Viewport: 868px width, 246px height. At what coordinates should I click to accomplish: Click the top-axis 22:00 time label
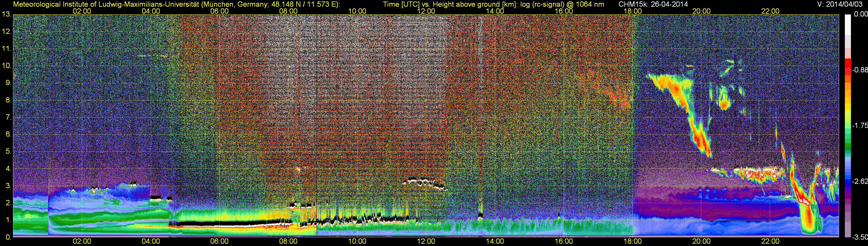[770, 11]
